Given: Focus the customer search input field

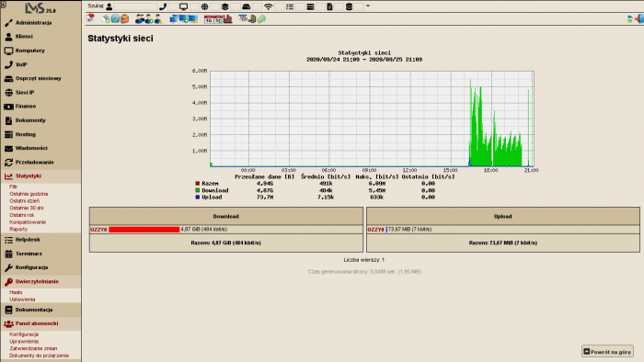Looking at the screenshot, I should (x=135, y=6).
